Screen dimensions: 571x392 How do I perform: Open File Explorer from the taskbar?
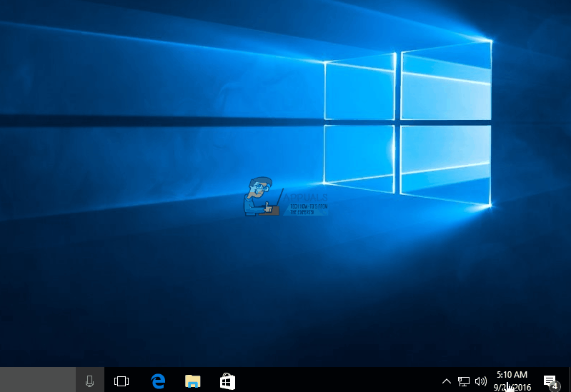193,381
